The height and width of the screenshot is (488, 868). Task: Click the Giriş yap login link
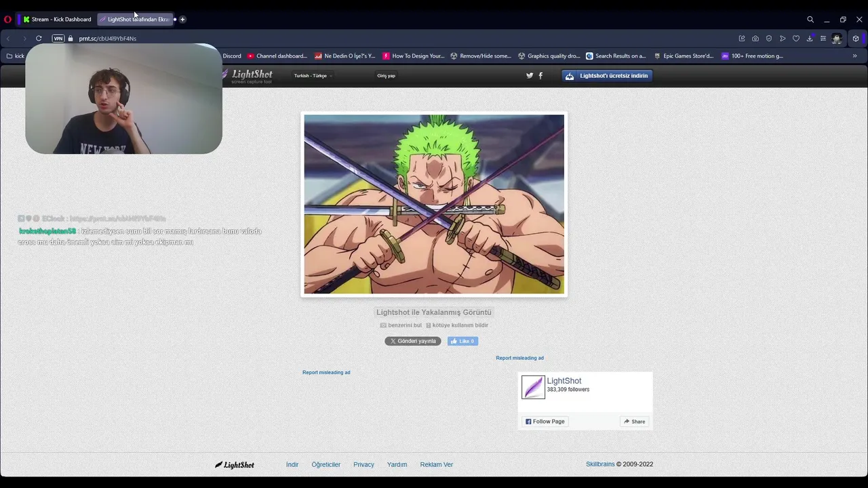[386, 76]
